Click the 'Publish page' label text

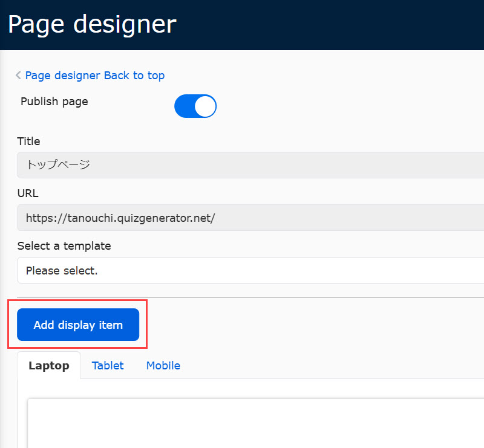click(x=54, y=102)
